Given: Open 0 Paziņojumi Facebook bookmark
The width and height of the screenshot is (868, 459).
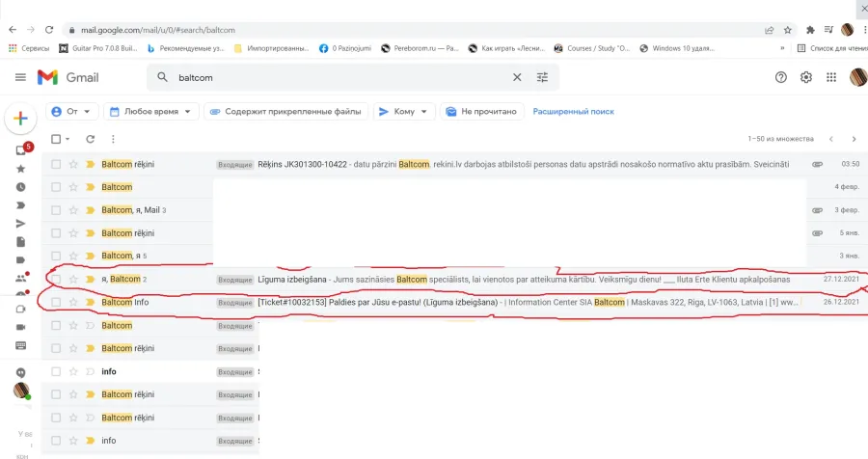Looking at the screenshot, I should [x=345, y=48].
